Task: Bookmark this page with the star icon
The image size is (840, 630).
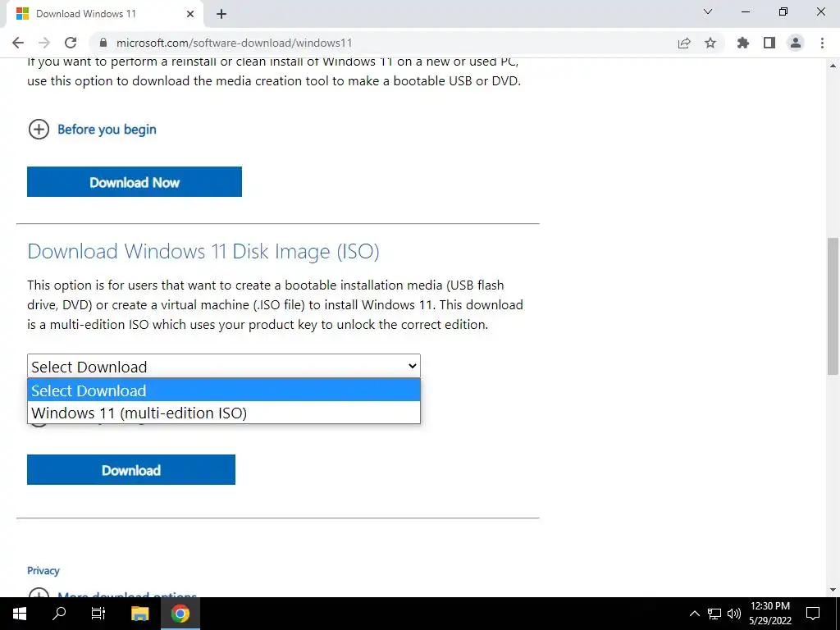Action: click(x=710, y=43)
